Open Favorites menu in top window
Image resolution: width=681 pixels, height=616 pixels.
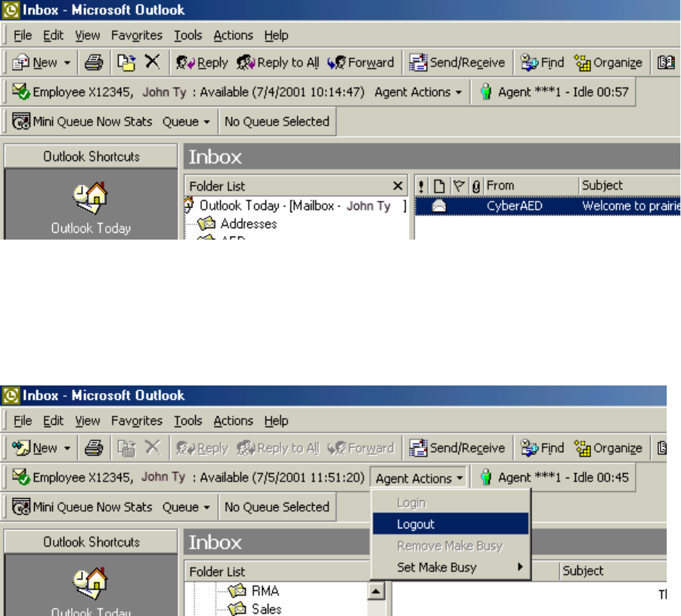pos(137,36)
